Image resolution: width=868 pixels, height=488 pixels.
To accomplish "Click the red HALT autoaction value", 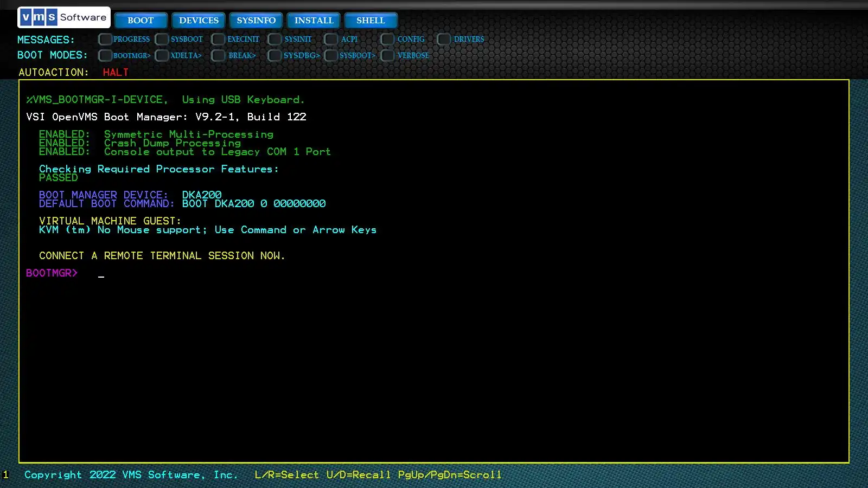I will (x=116, y=72).
